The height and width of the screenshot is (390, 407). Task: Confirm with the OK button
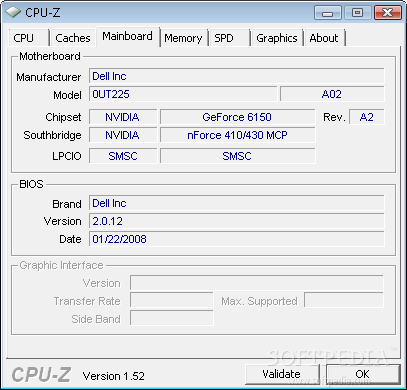click(x=363, y=374)
